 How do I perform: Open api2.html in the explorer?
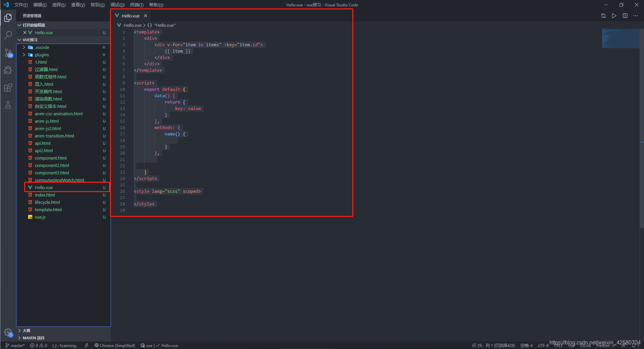(x=64, y=151)
